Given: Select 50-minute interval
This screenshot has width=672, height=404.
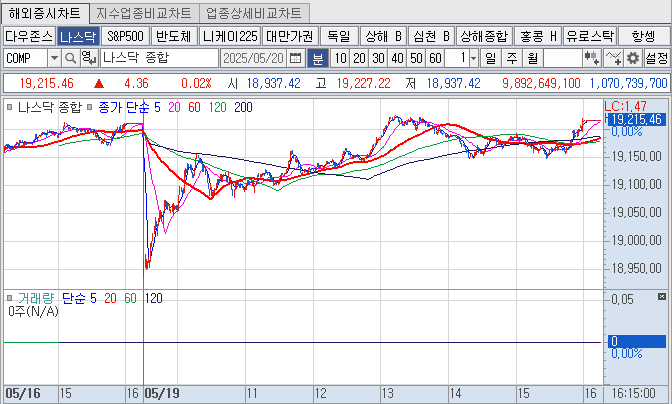Looking at the screenshot, I should click(x=416, y=58).
